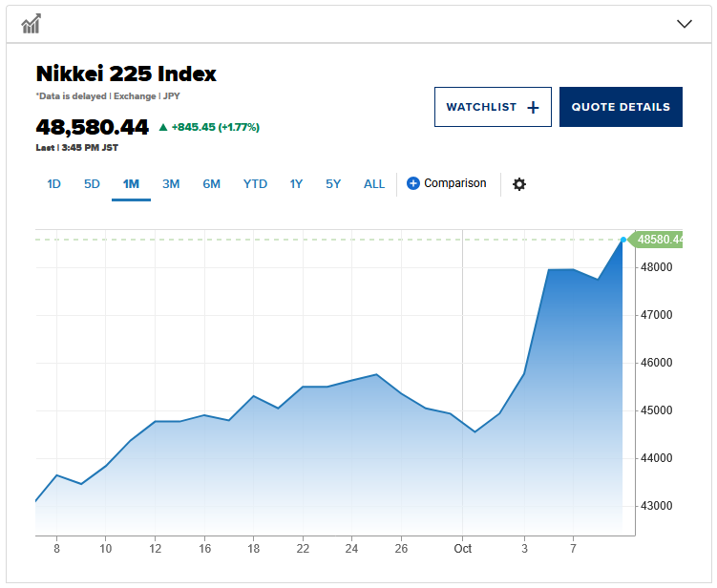The height and width of the screenshot is (588, 717).
Task: Select the 1D time range
Action: click(53, 184)
